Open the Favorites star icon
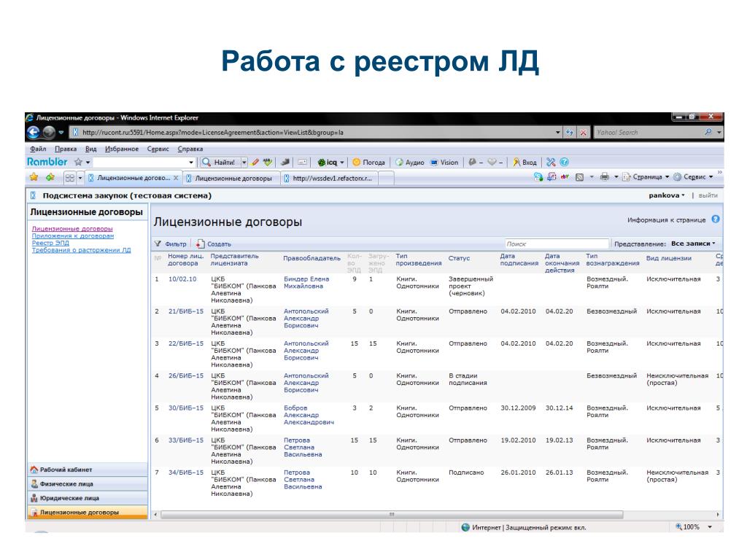Viewport: 747px width, 560px height. coord(34,178)
